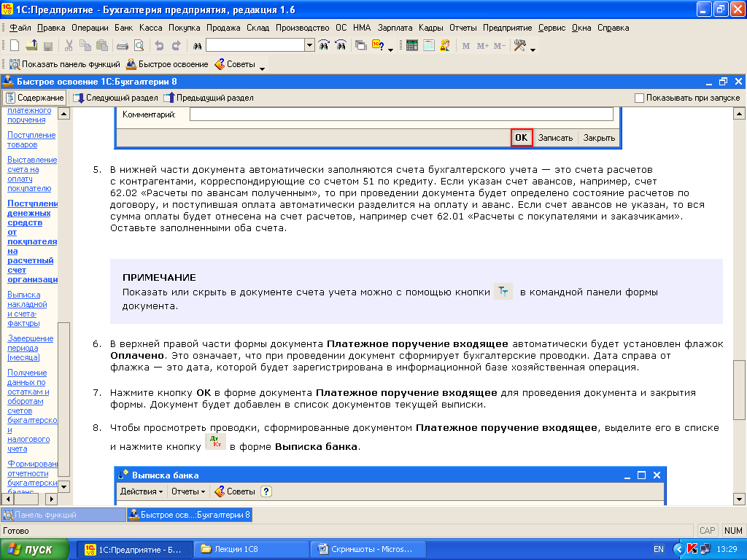Click the Copy icon in toolbar
This screenshot has width=747, height=560.
click(85, 46)
